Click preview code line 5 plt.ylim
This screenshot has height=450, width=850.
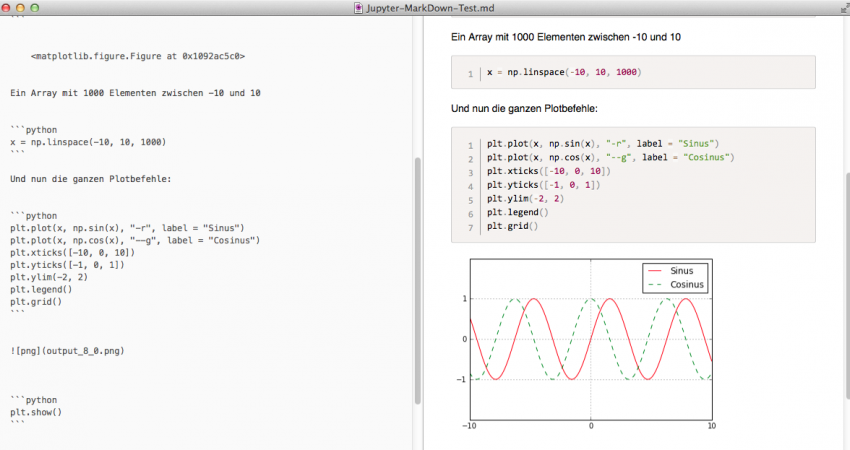coord(525,198)
